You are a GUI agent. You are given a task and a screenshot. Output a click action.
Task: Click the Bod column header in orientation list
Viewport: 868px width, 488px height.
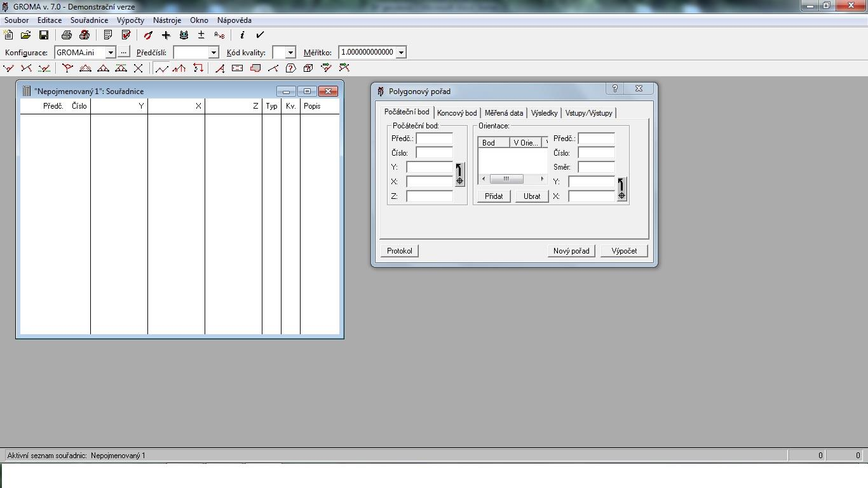tap(494, 142)
